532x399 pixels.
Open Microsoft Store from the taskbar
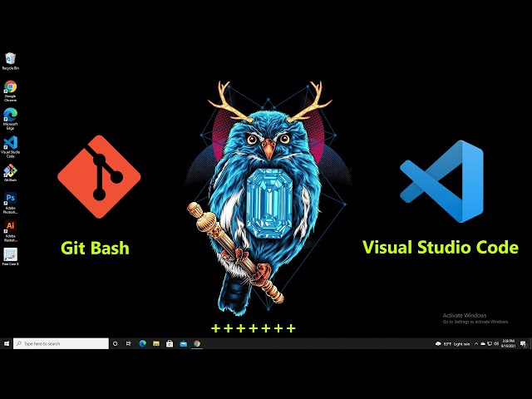[170, 343]
